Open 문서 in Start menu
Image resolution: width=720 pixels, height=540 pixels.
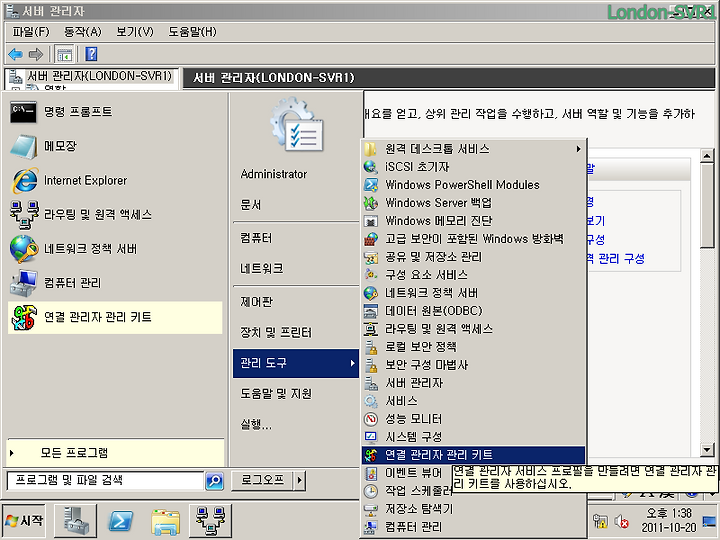tap(296, 204)
